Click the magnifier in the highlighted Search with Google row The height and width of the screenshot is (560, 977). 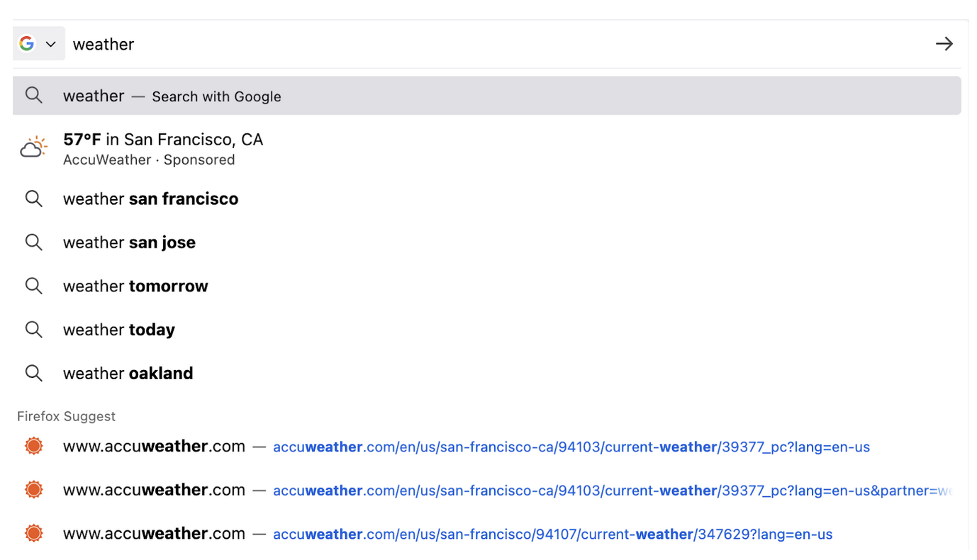[x=33, y=95]
